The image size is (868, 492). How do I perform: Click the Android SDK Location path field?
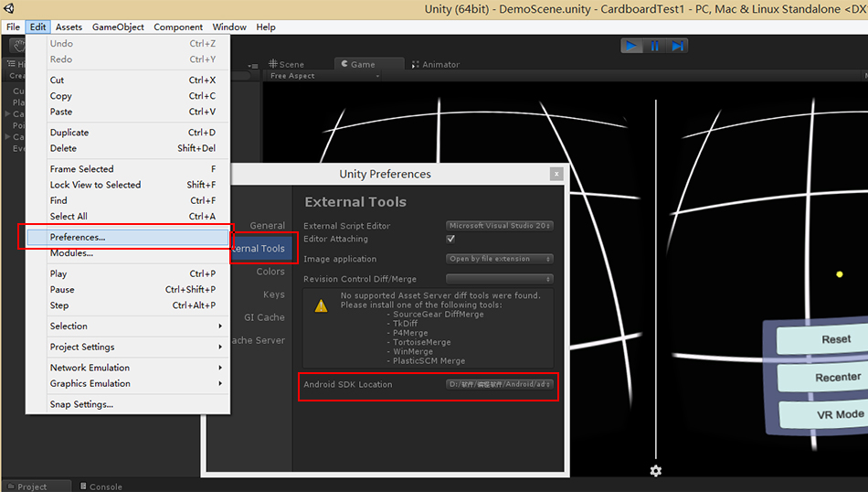(499, 384)
